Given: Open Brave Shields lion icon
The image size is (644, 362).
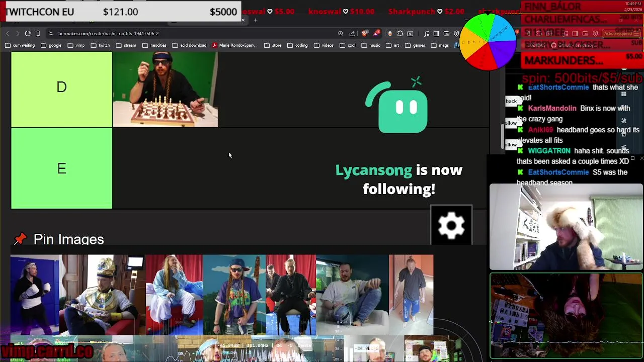Looking at the screenshot, I should pos(365,33).
